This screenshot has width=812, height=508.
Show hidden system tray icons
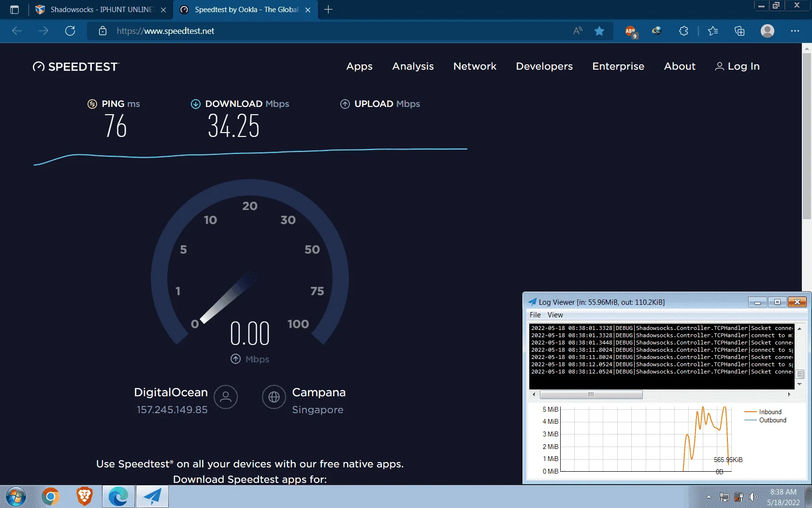[709, 497]
